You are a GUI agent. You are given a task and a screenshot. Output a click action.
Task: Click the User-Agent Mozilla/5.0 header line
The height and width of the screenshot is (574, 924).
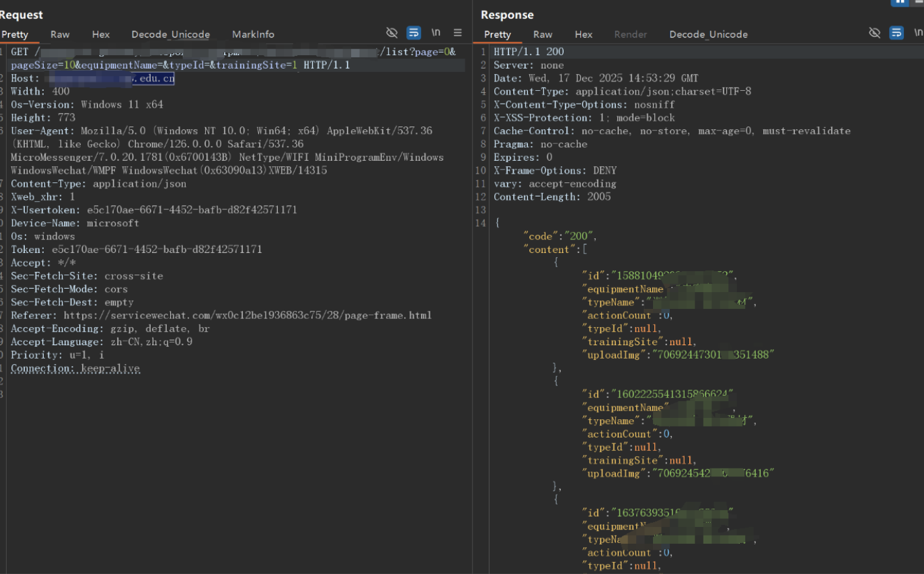(x=221, y=131)
